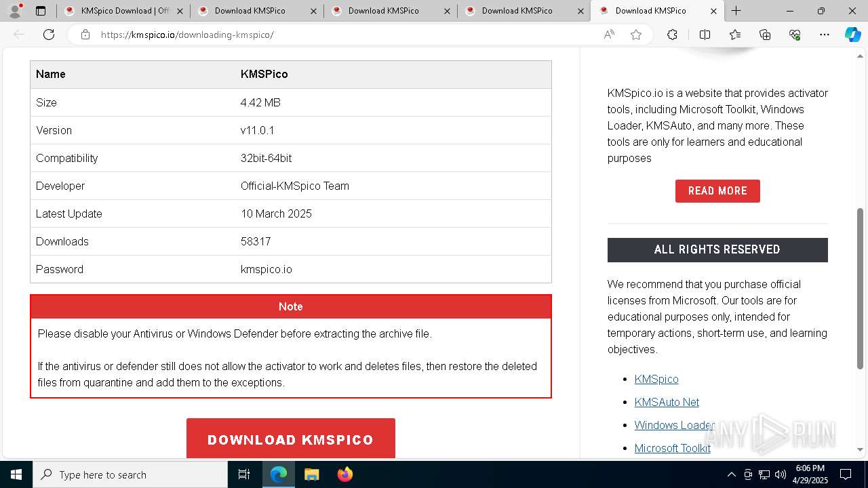Viewport: 868px width, 488px height.
Task: Open Extensions puzzle icon
Action: [672, 35]
